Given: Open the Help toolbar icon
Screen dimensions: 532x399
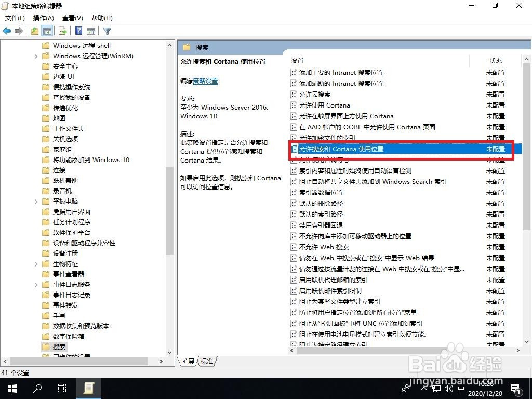Looking at the screenshot, I should (x=79, y=31).
